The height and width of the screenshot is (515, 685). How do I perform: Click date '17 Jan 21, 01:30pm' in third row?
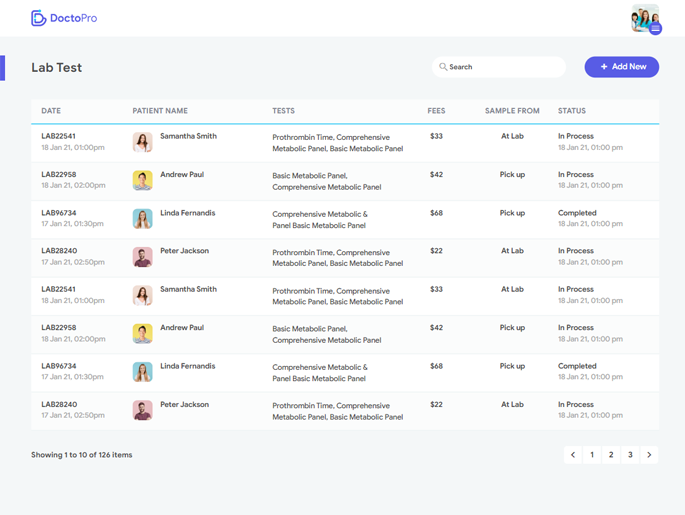(x=72, y=224)
